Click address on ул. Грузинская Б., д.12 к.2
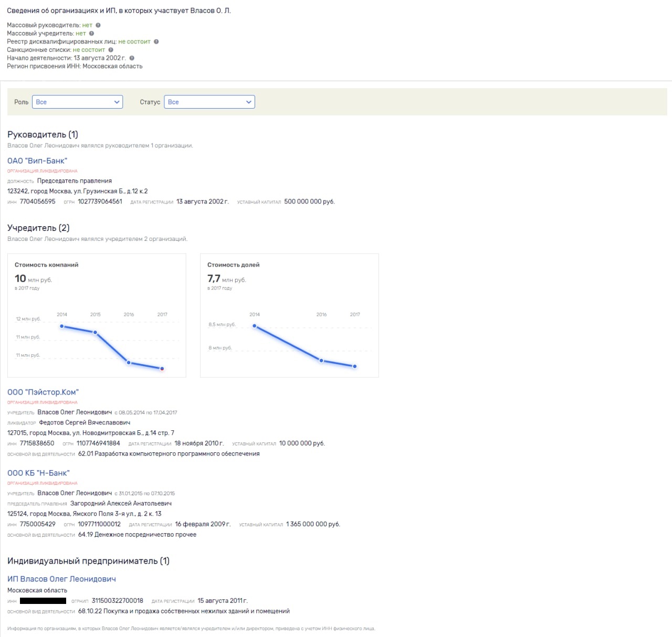 (x=78, y=191)
